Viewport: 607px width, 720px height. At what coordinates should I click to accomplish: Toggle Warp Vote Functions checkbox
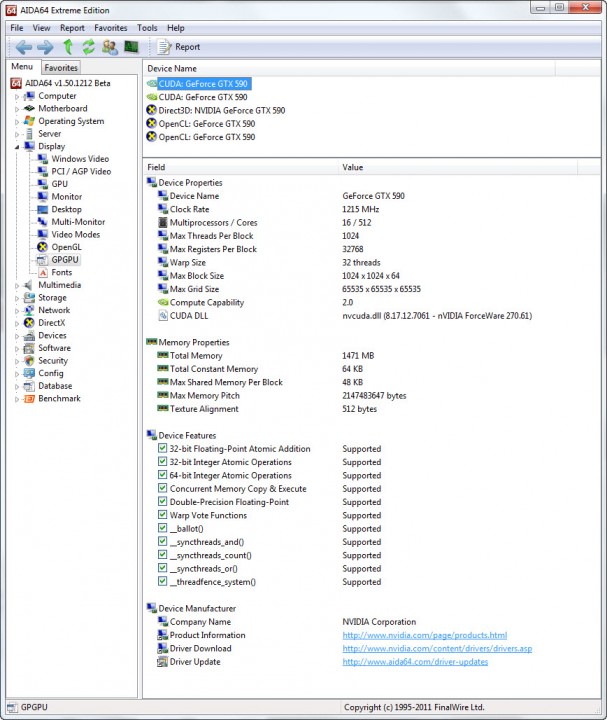pyautogui.click(x=163, y=515)
